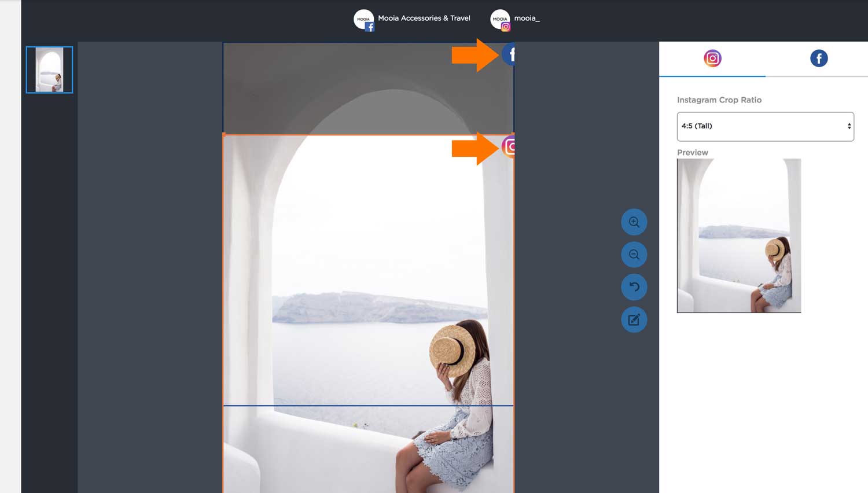
Task: Click the crop ratio stepper arrows
Action: pyautogui.click(x=849, y=126)
